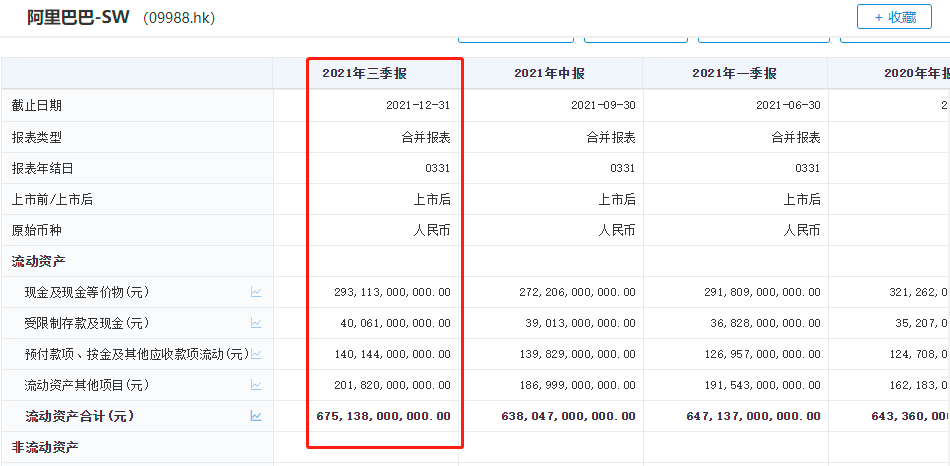Click value 293,113,000,000.00
This screenshot has width=950, height=466.
[x=393, y=292]
